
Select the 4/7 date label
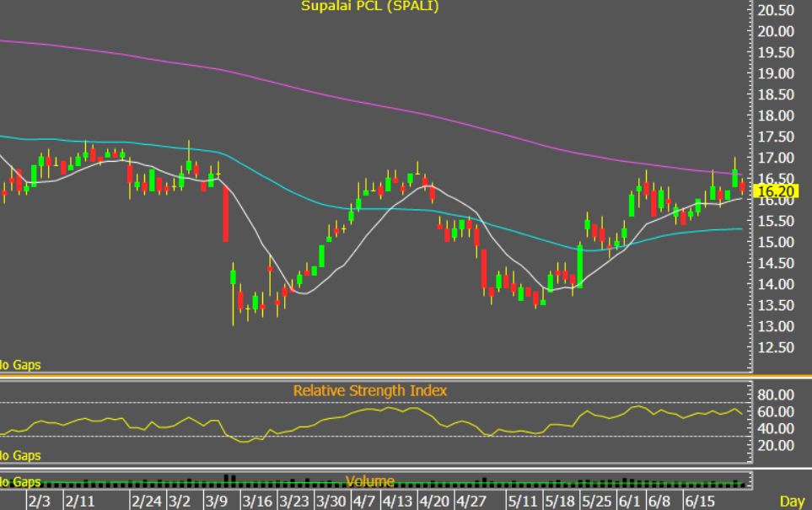pos(364,502)
